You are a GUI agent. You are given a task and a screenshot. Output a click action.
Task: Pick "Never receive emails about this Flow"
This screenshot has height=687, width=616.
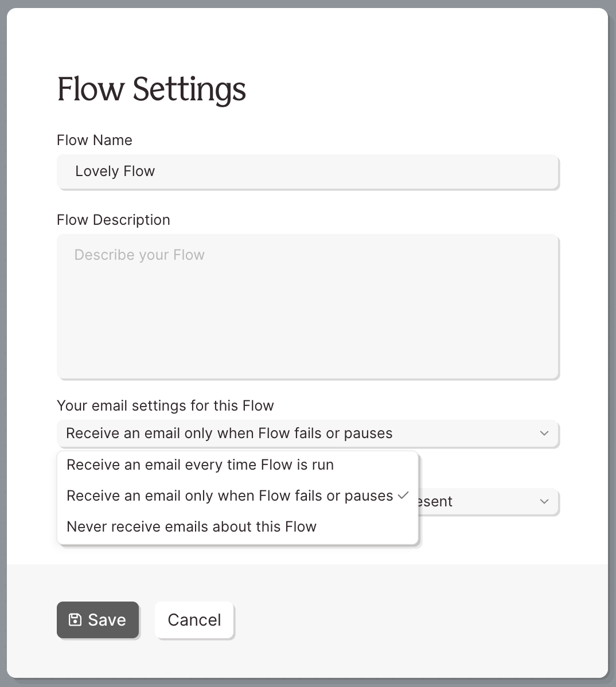(192, 526)
